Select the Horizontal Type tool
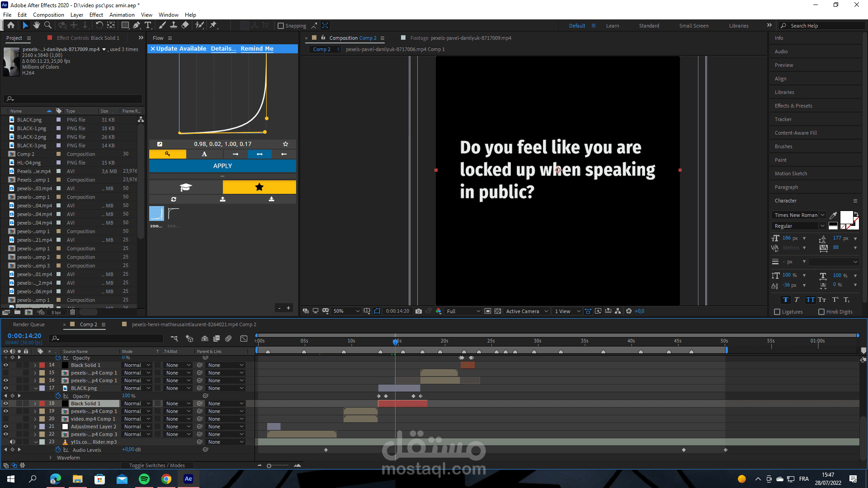The height and width of the screenshot is (488, 868). click(148, 25)
